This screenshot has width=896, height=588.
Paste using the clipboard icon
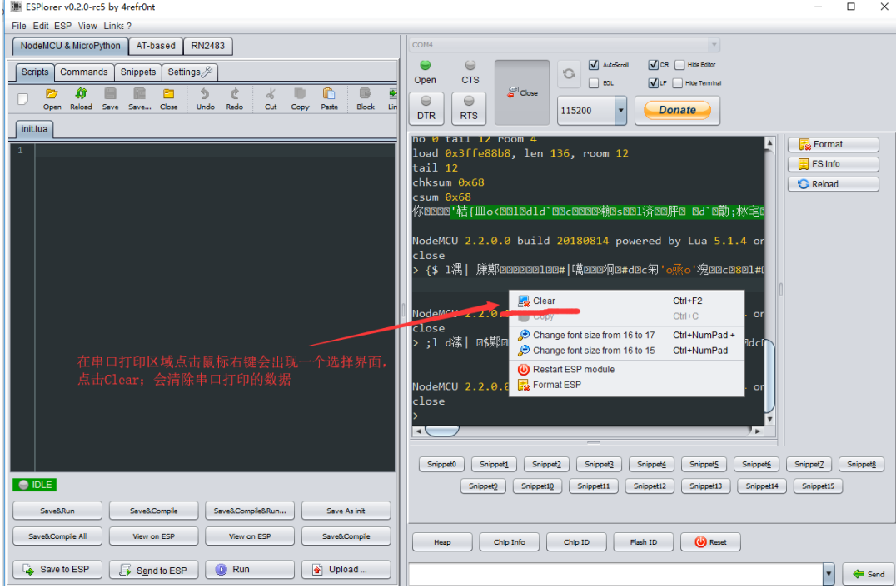tap(329, 99)
